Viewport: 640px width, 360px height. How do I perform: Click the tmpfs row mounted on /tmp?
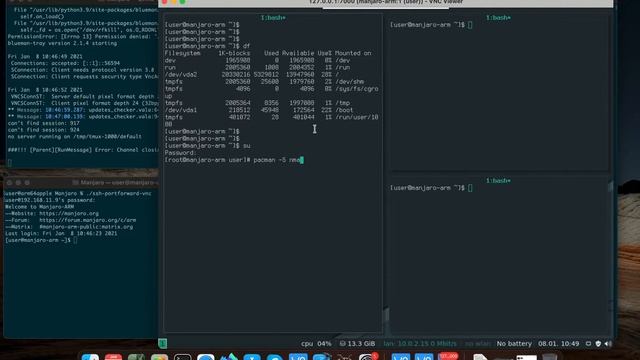[257, 103]
